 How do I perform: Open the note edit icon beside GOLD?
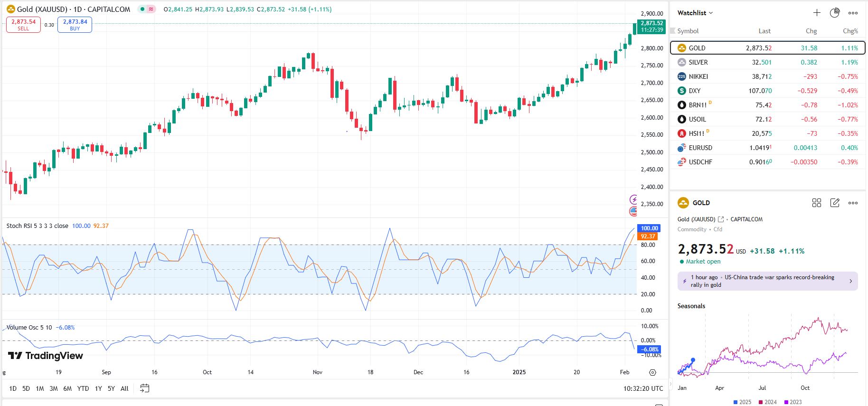coord(834,203)
